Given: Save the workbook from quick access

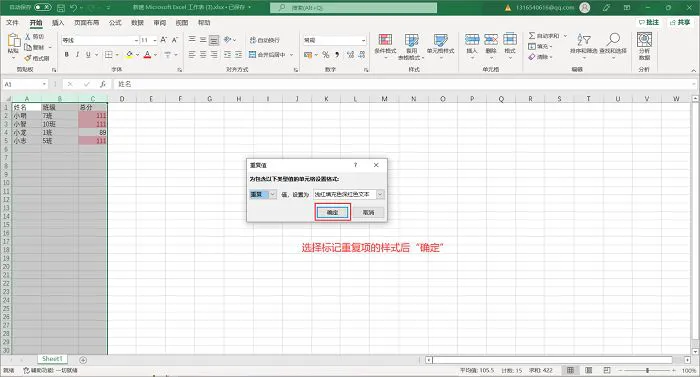Looking at the screenshot, I should pos(61,8).
